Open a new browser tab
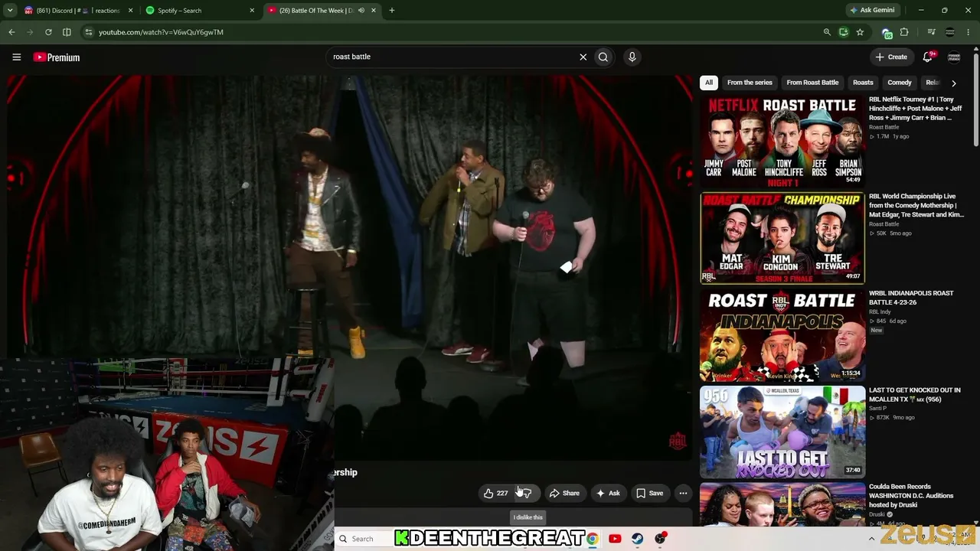This screenshot has height=551, width=980. pos(391,10)
